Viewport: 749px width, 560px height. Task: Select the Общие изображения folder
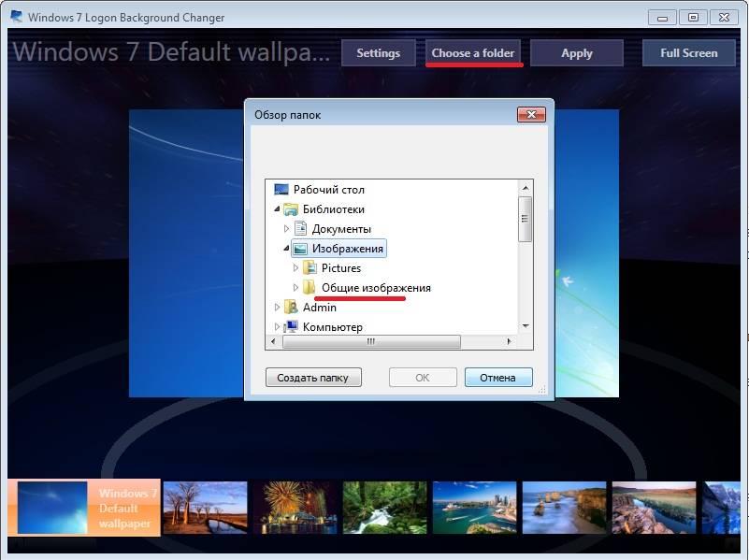click(376, 288)
